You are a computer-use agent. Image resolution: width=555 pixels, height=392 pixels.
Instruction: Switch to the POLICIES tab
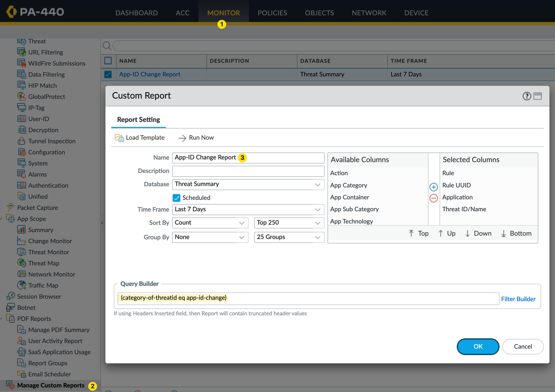[x=272, y=12]
